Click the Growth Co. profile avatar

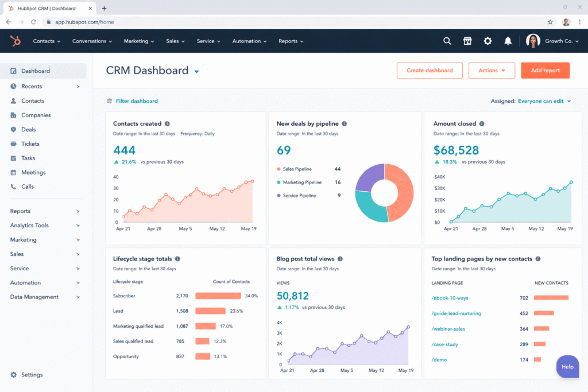tap(533, 41)
